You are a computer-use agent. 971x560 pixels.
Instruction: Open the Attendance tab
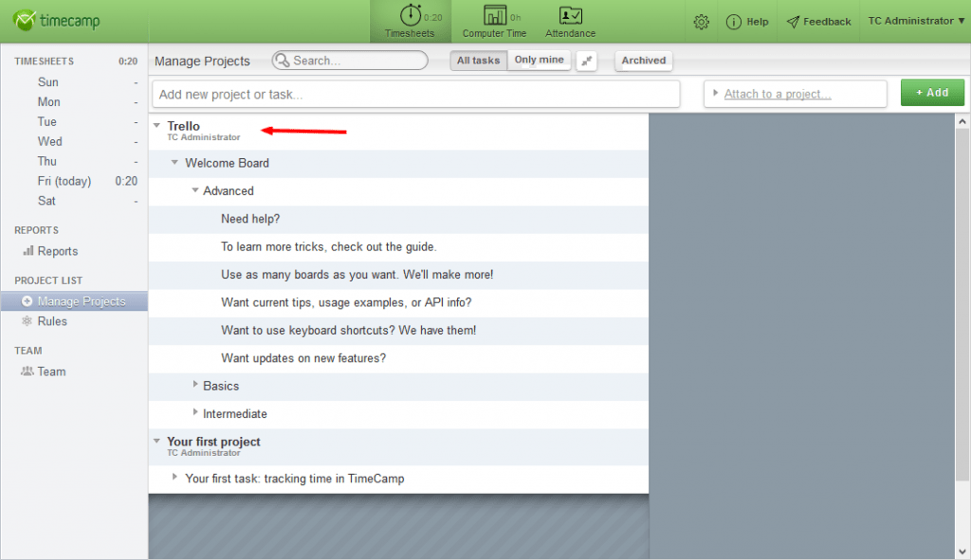(570, 22)
